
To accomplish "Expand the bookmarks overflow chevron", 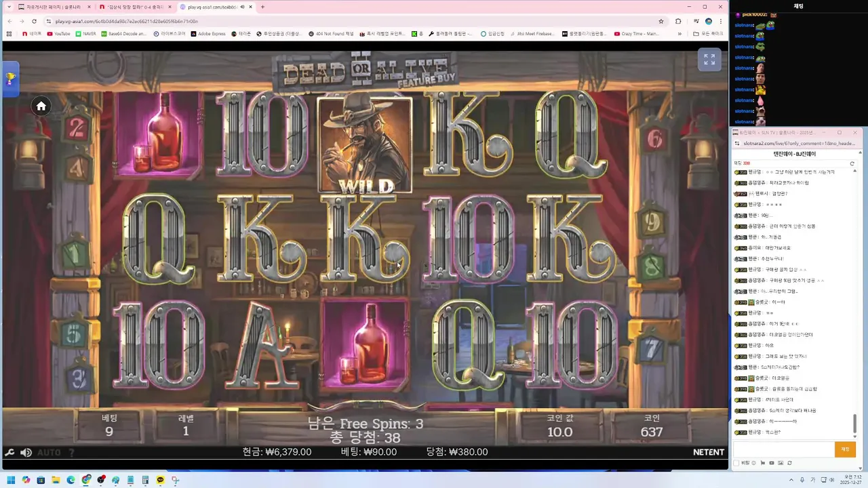I will point(679,33).
